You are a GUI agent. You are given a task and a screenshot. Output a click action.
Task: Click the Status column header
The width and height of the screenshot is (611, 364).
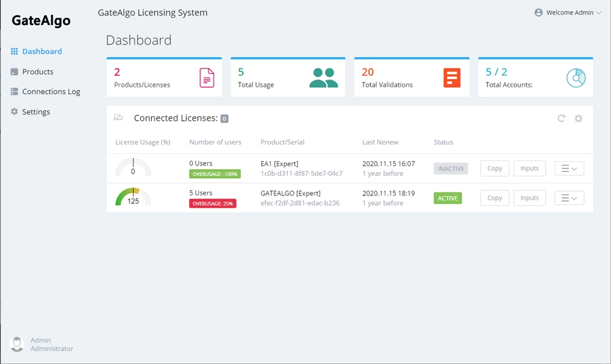(444, 142)
